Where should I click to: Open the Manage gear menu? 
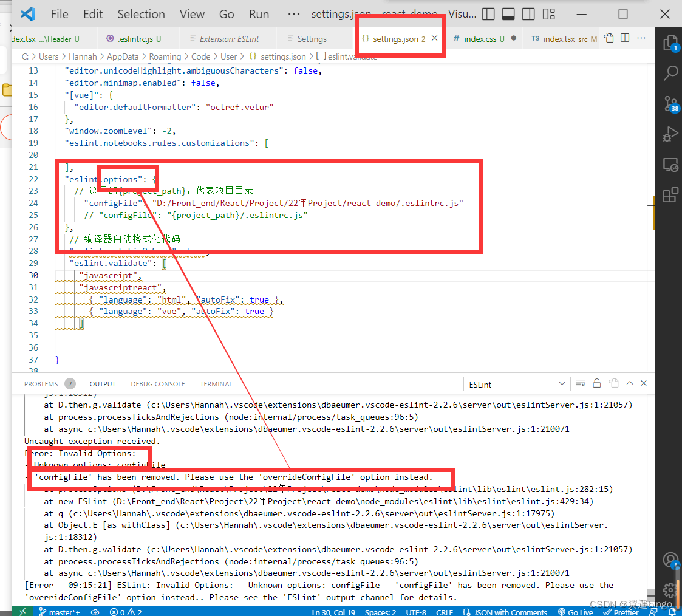[670, 589]
